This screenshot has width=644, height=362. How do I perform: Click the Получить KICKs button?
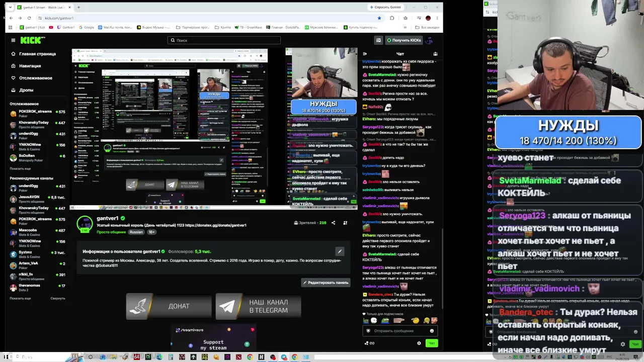[x=404, y=40]
